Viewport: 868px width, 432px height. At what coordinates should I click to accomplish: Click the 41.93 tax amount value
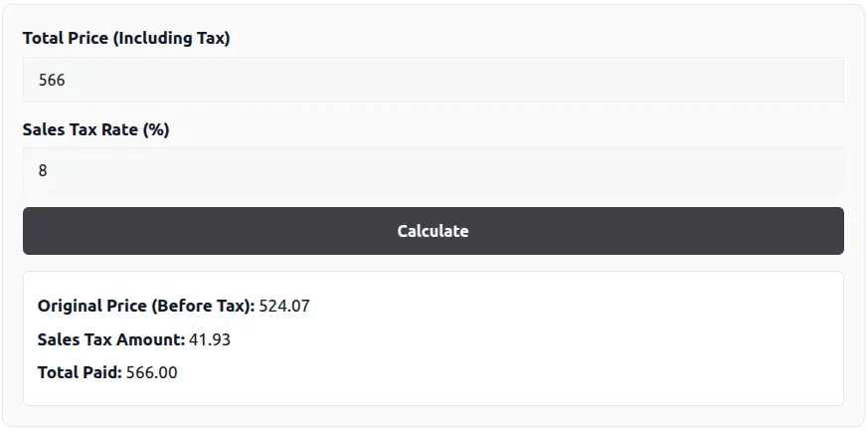pos(210,339)
